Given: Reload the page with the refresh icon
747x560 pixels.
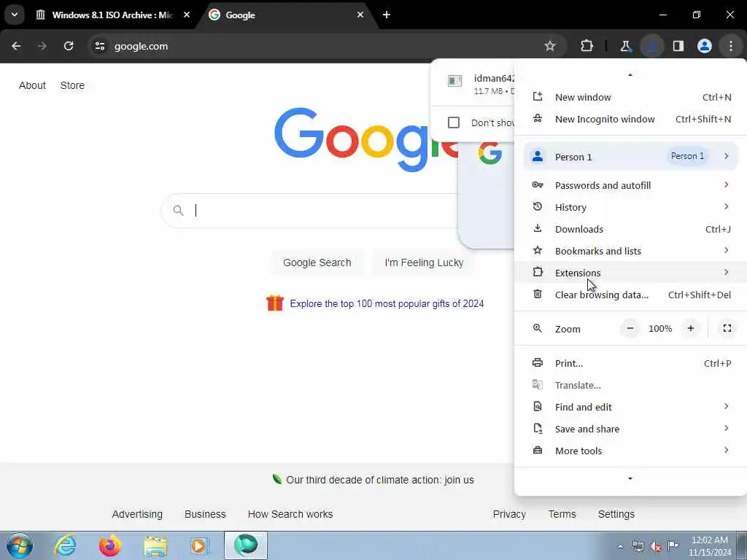Looking at the screenshot, I should (69, 46).
